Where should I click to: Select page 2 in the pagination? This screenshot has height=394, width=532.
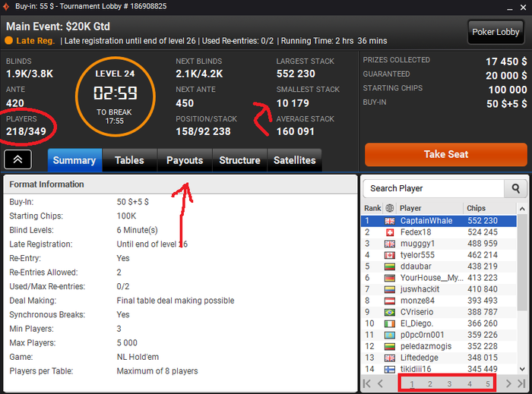430,384
